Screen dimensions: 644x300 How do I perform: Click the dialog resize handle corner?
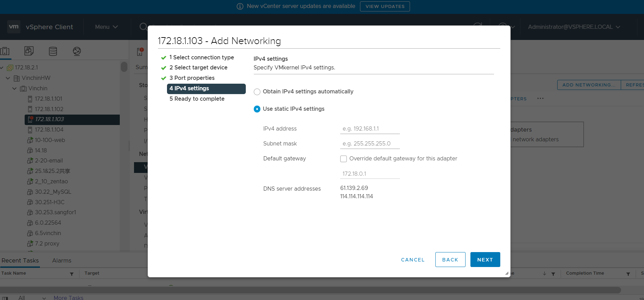click(507, 274)
